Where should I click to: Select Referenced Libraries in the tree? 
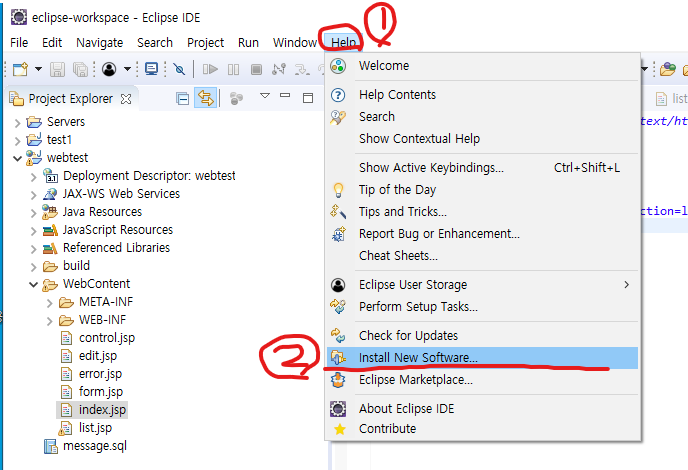pyautogui.click(x=116, y=248)
